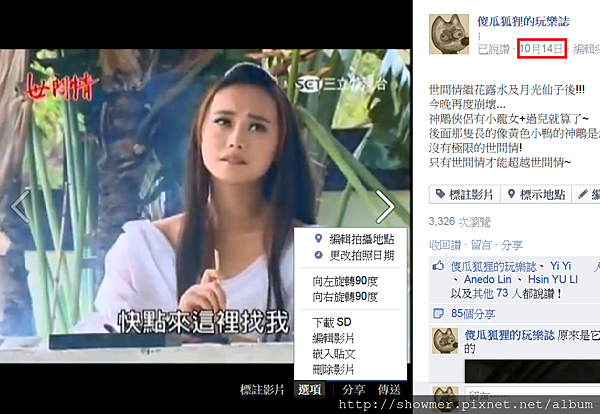
Task: Click the 分享 button below video
Action: [353, 390]
